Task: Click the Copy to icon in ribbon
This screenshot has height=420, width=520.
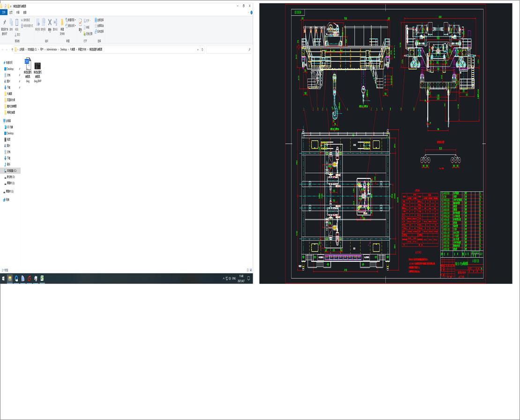Action: 44,23
